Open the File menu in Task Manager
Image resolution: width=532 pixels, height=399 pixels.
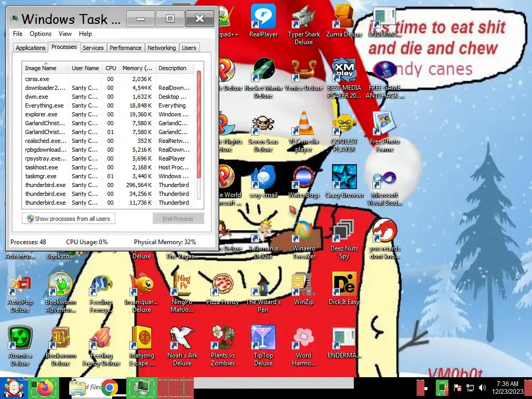(18, 34)
